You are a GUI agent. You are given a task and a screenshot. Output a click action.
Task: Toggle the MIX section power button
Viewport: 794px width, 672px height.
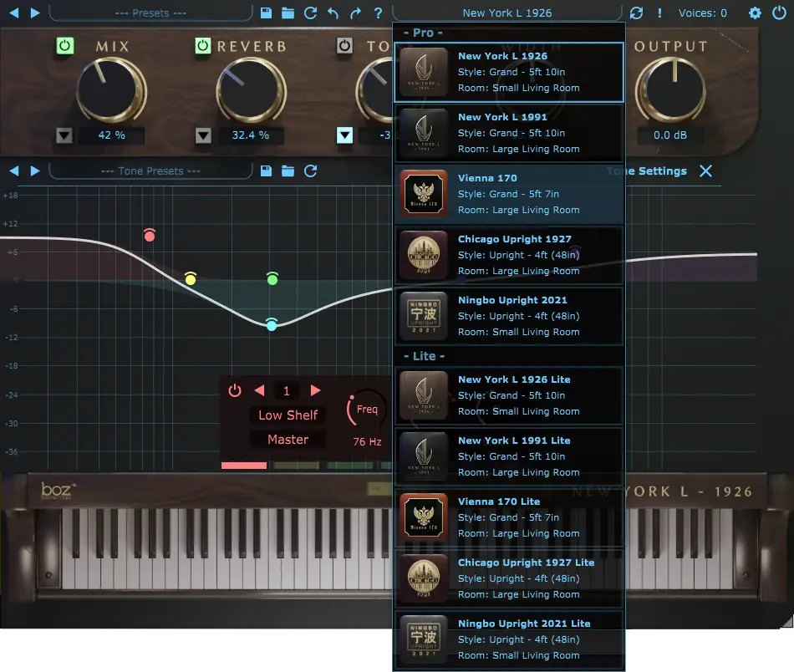(x=64, y=46)
